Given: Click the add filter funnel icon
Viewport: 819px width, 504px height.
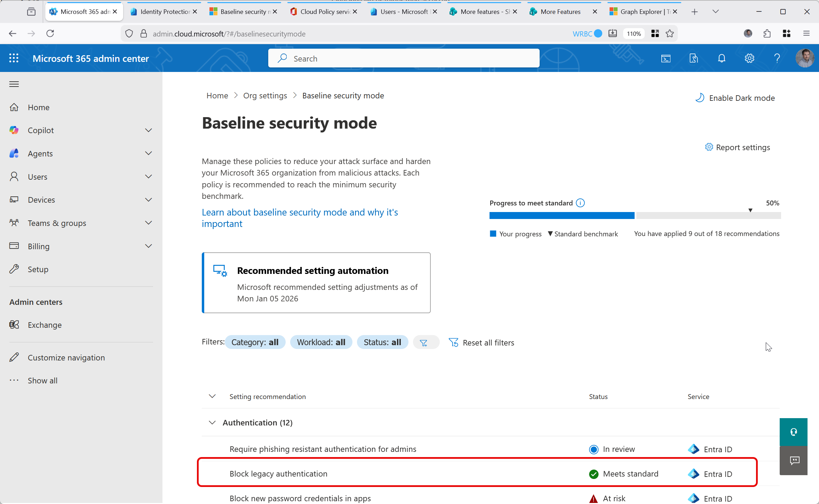Looking at the screenshot, I should coord(424,343).
